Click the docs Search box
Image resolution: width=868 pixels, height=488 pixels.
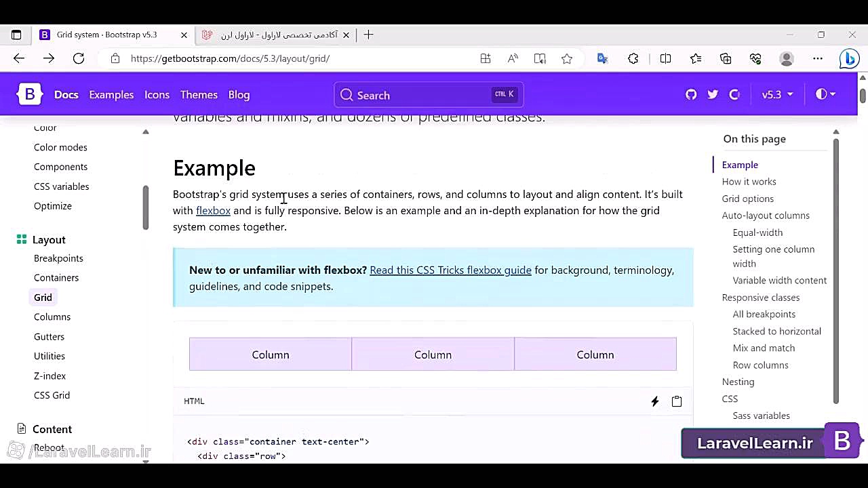tap(429, 95)
